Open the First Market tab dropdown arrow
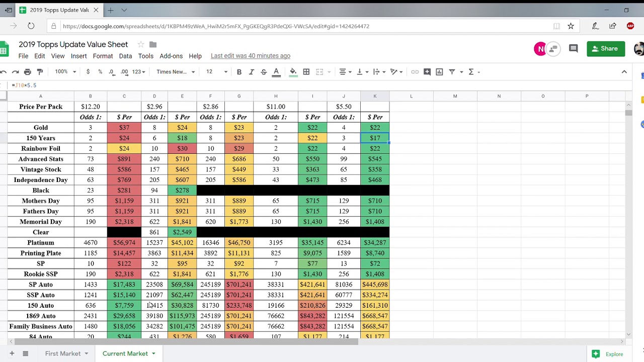This screenshot has height=362, width=644. 86,353
